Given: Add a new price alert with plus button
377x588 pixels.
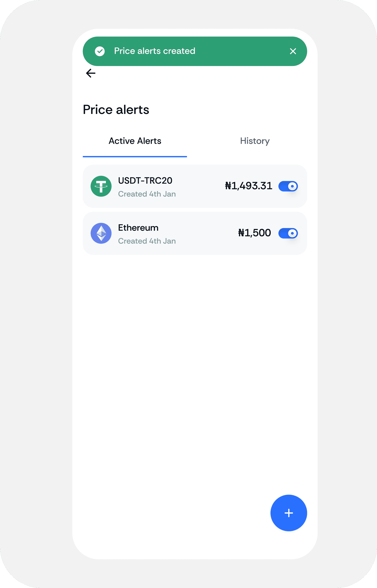Looking at the screenshot, I should point(289,513).
